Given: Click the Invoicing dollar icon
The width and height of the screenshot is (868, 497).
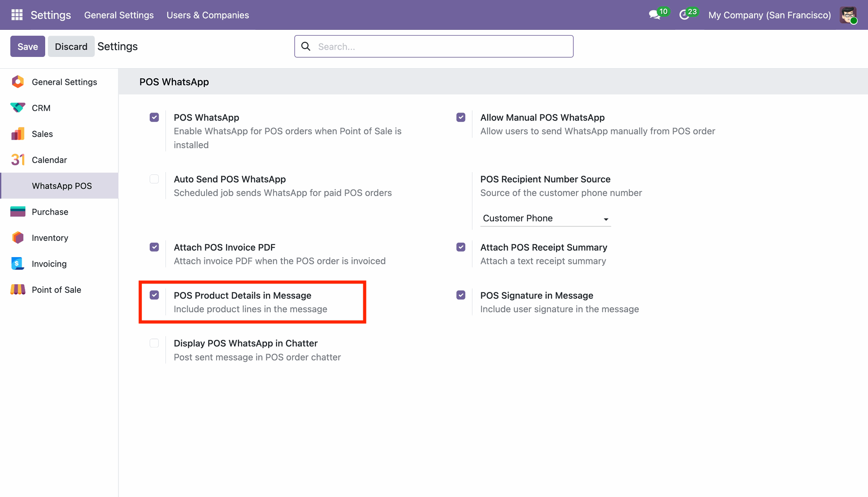Looking at the screenshot, I should [x=18, y=264].
